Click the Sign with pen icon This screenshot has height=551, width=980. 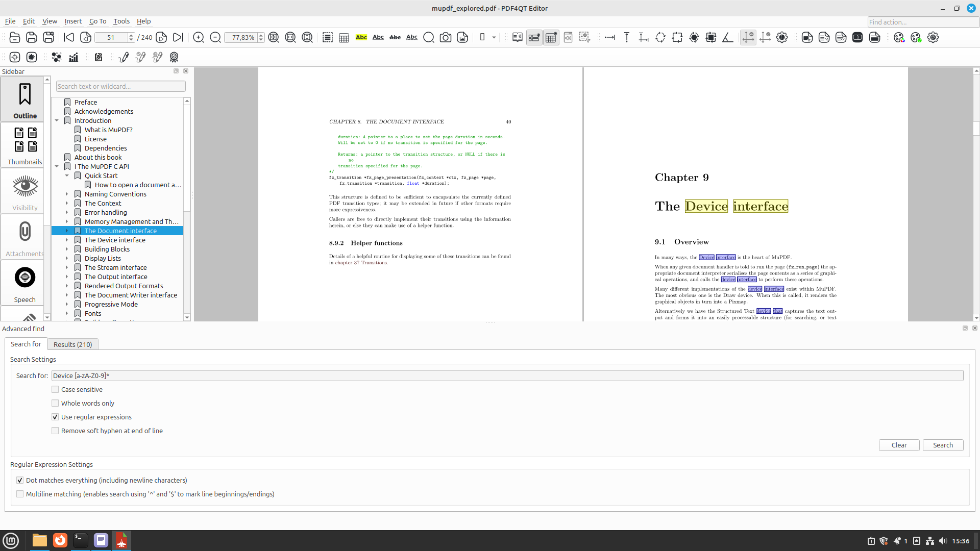124,57
